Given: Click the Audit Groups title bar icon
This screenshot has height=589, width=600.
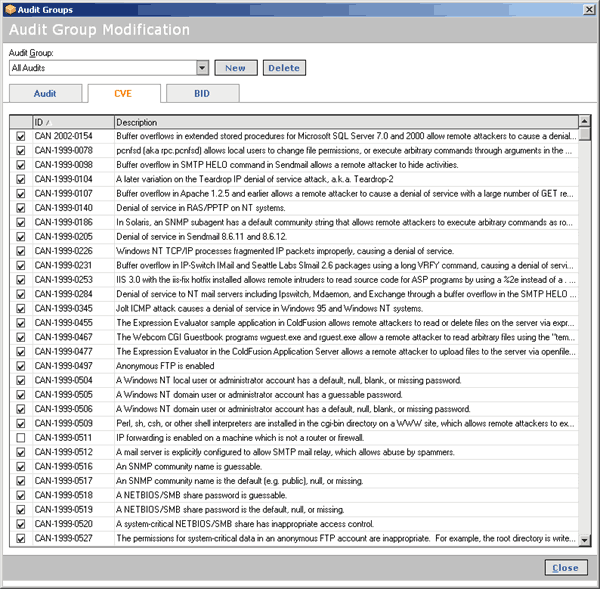Looking at the screenshot, I should tap(9, 8).
